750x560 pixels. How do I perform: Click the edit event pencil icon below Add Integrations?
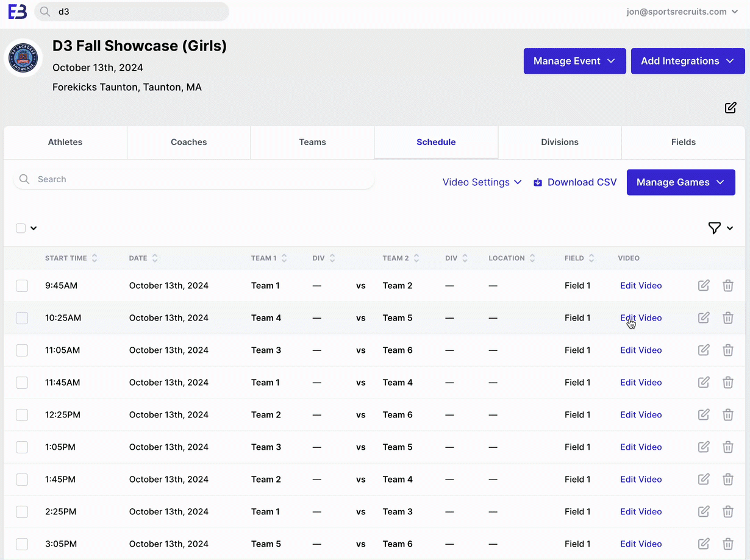730,108
